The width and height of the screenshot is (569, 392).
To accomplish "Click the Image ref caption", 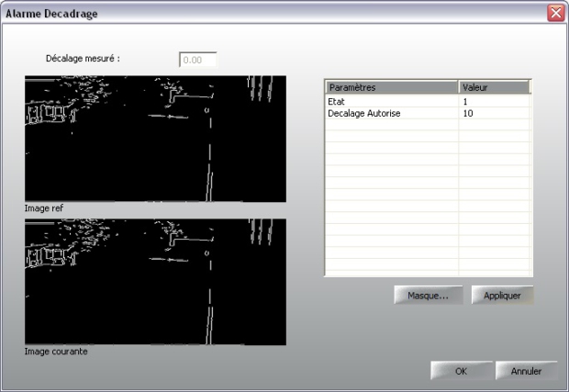I will (x=44, y=208).
